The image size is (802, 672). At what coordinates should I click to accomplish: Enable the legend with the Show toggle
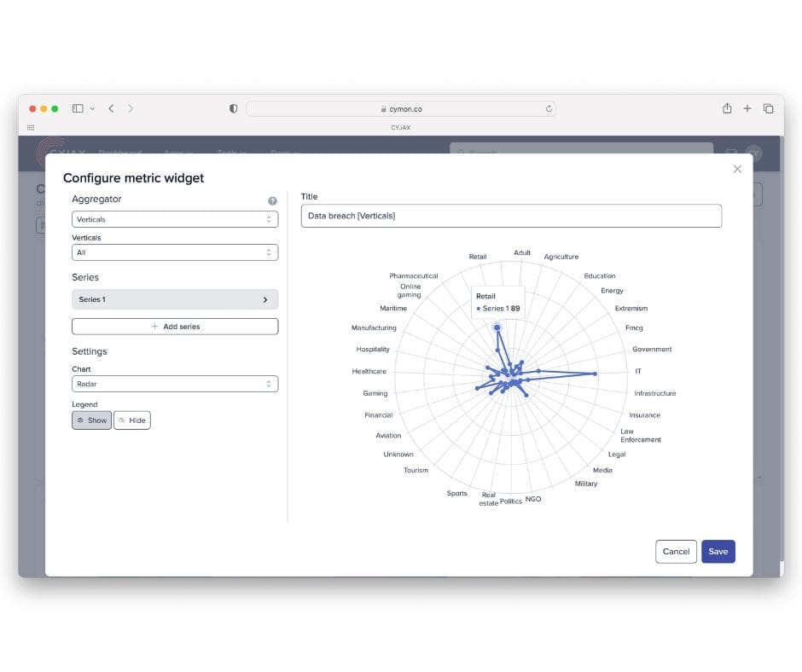[x=91, y=420]
